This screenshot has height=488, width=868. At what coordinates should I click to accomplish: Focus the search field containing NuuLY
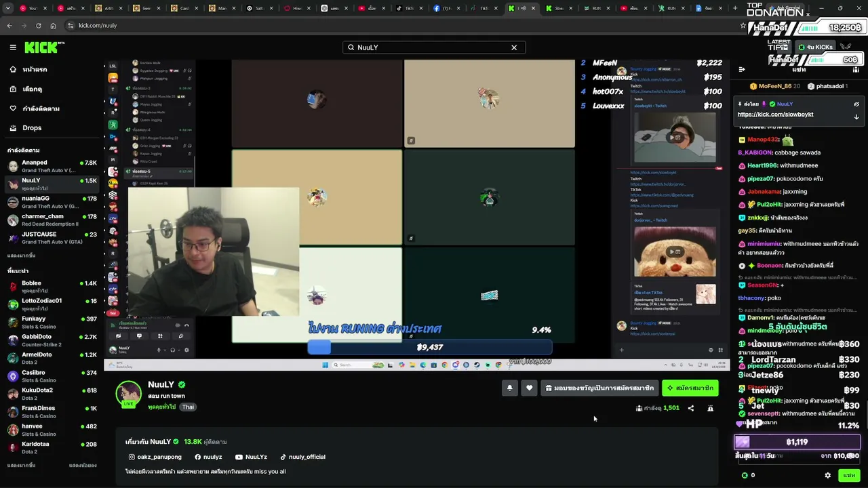click(434, 47)
